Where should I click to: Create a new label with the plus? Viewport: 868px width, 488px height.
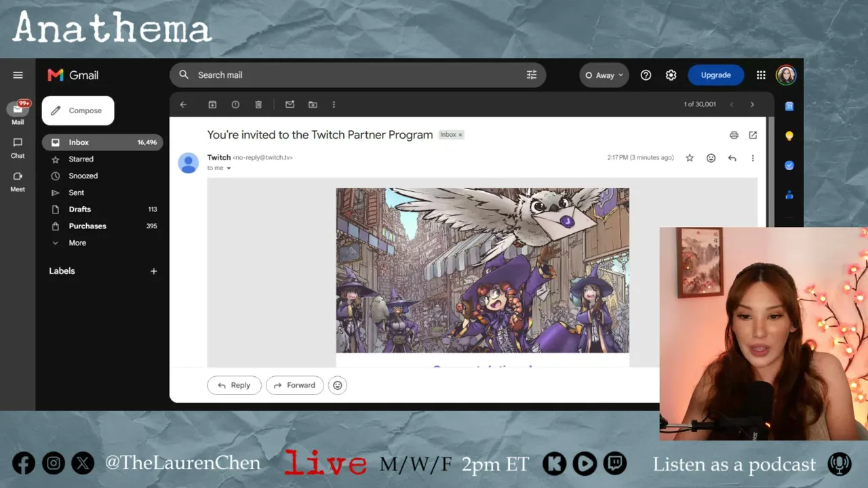[154, 271]
